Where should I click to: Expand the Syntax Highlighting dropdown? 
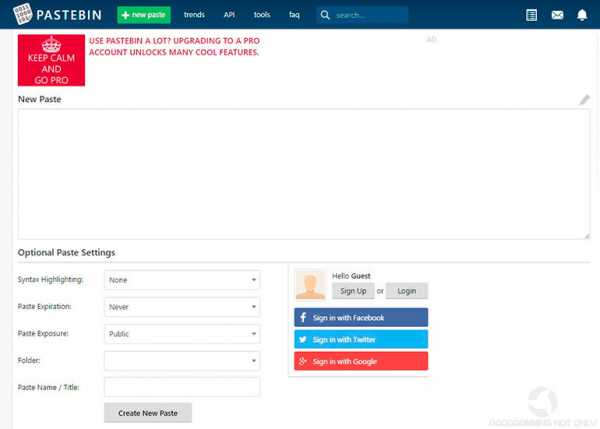pyautogui.click(x=182, y=280)
